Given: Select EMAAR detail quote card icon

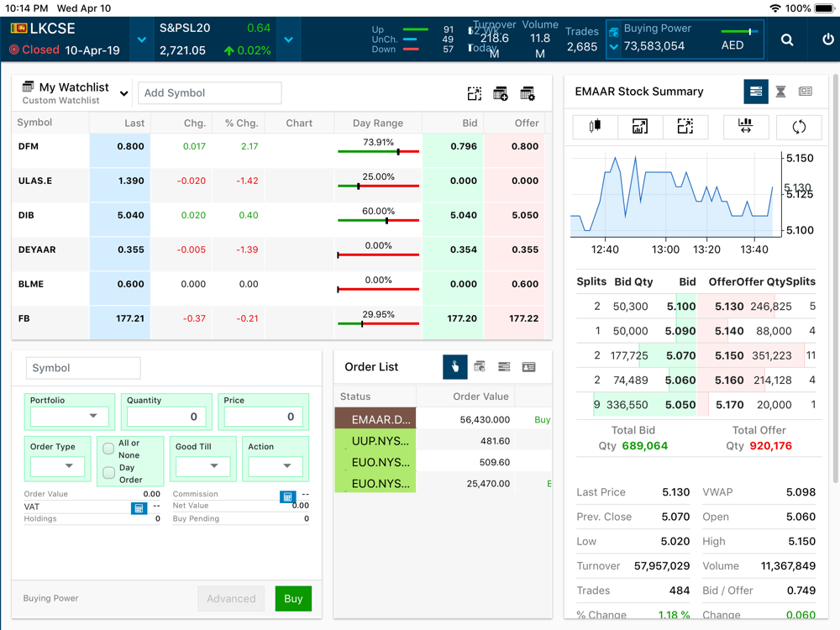Looking at the screenshot, I should (806, 92).
